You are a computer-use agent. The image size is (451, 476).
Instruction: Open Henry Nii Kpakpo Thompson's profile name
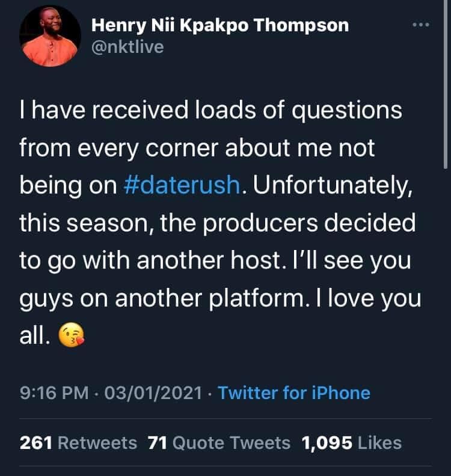219,25
